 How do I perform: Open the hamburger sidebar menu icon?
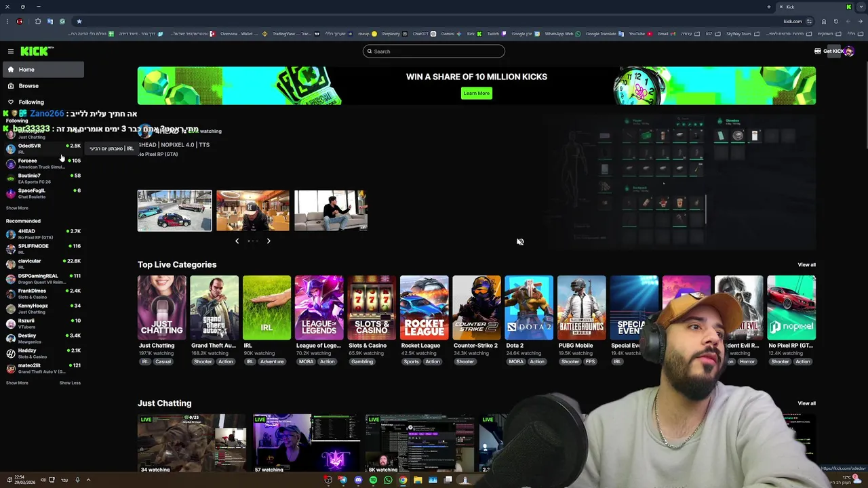pyautogui.click(x=11, y=52)
